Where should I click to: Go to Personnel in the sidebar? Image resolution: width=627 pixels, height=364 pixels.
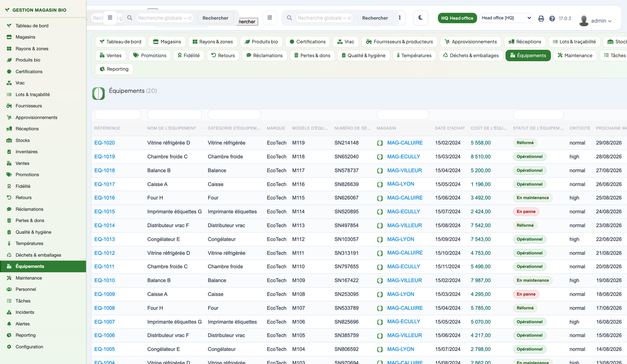[x=43, y=289]
